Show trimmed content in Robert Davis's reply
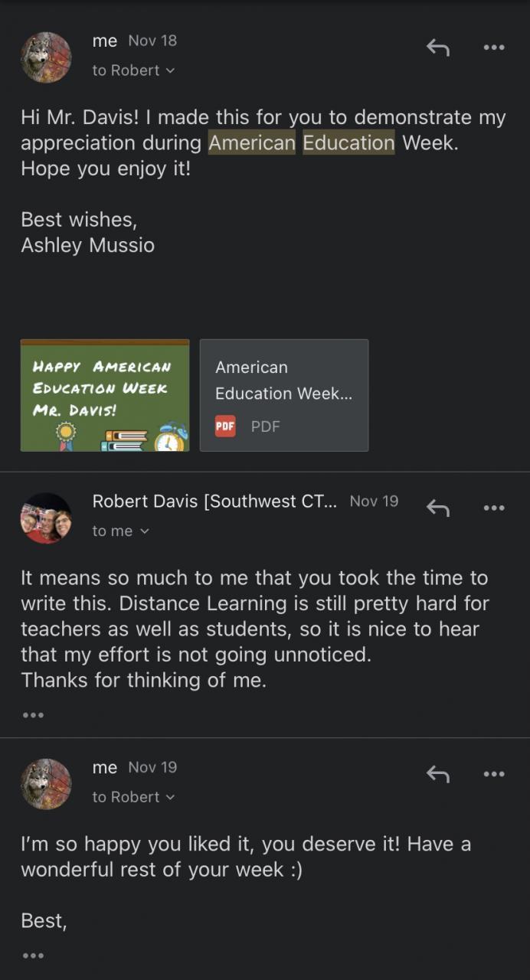This screenshot has height=980, width=530. pos(33,715)
